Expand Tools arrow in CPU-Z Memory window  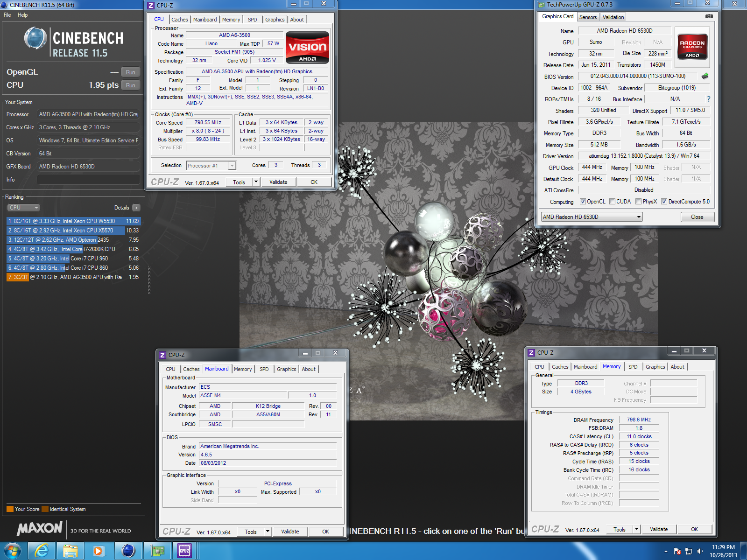click(x=636, y=529)
